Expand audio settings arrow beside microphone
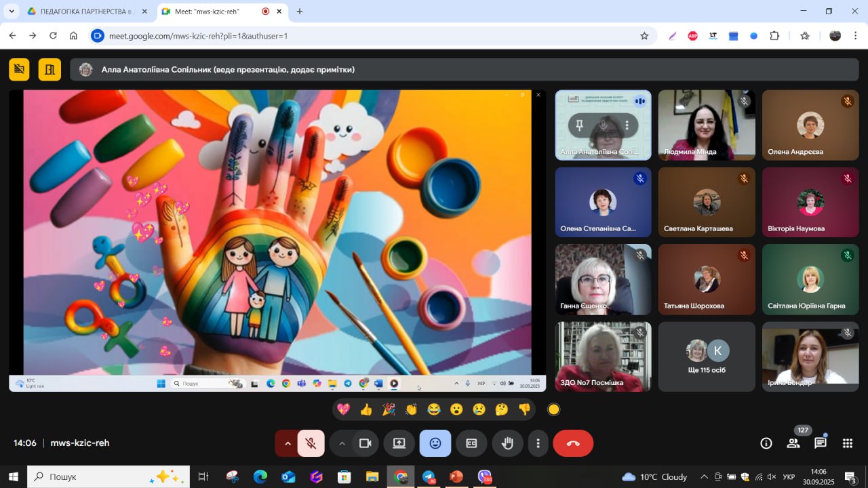 point(287,443)
